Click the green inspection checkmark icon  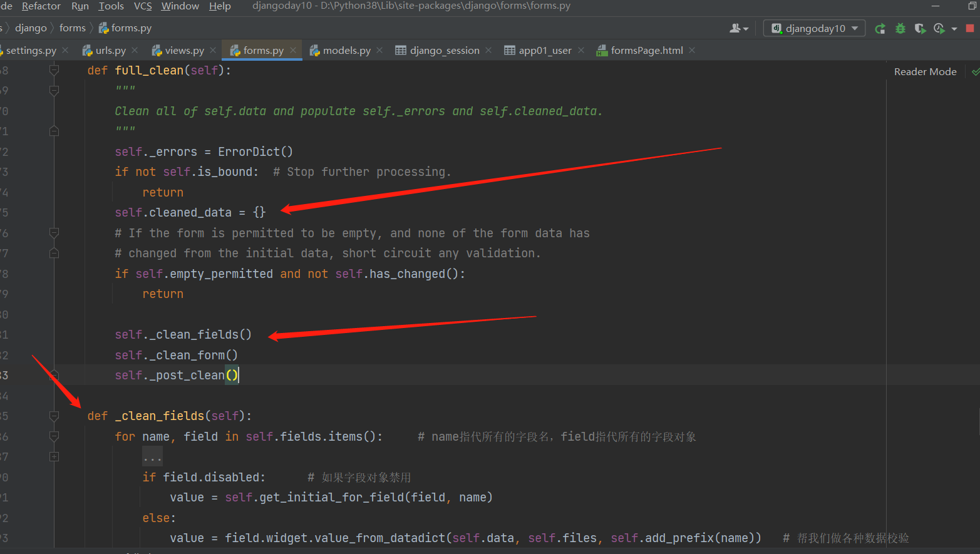click(x=976, y=72)
